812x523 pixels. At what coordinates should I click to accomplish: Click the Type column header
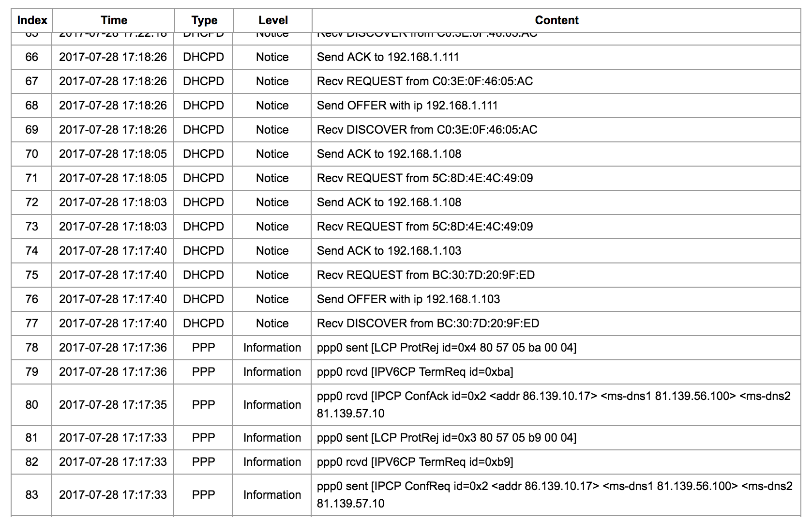coord(204,20)
